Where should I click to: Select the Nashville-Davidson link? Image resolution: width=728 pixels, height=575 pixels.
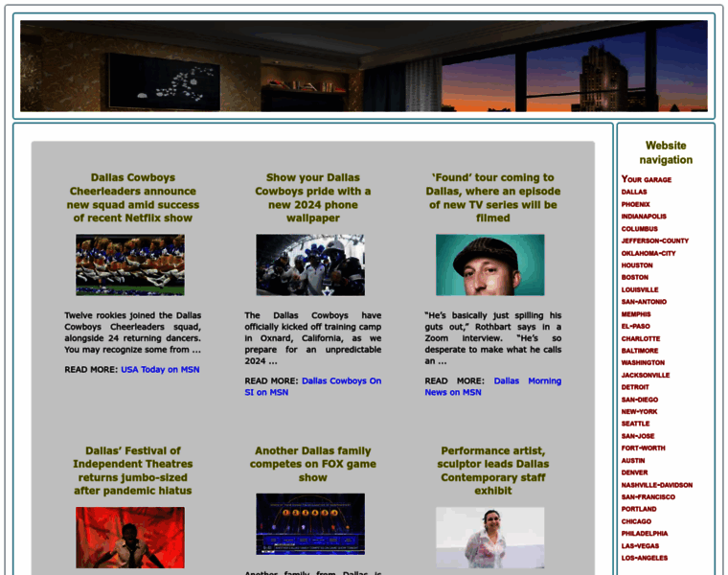tap(657, 485)
